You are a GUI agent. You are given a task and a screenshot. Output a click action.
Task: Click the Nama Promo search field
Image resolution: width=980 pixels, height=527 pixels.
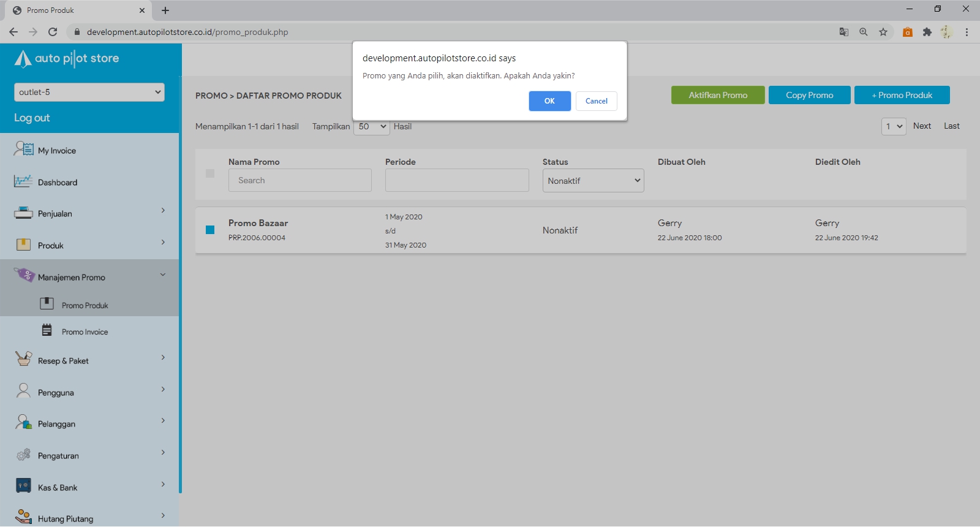click(300, 181)
